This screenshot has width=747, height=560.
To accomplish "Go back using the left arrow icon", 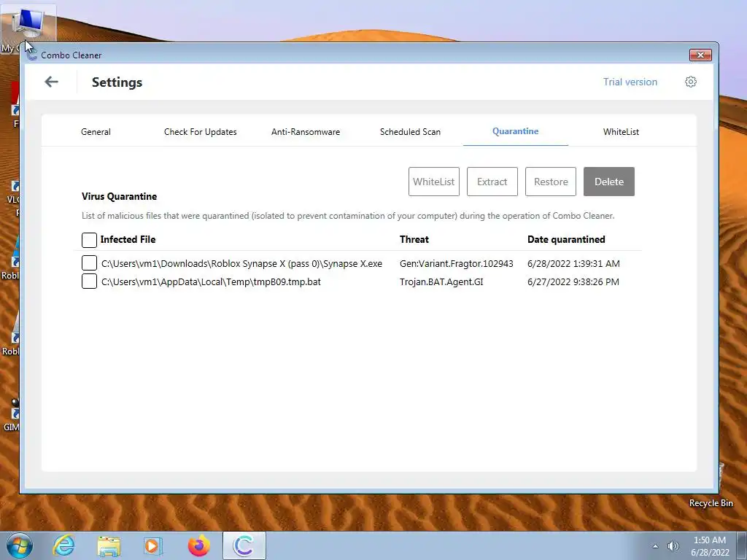I will (51, 82).
